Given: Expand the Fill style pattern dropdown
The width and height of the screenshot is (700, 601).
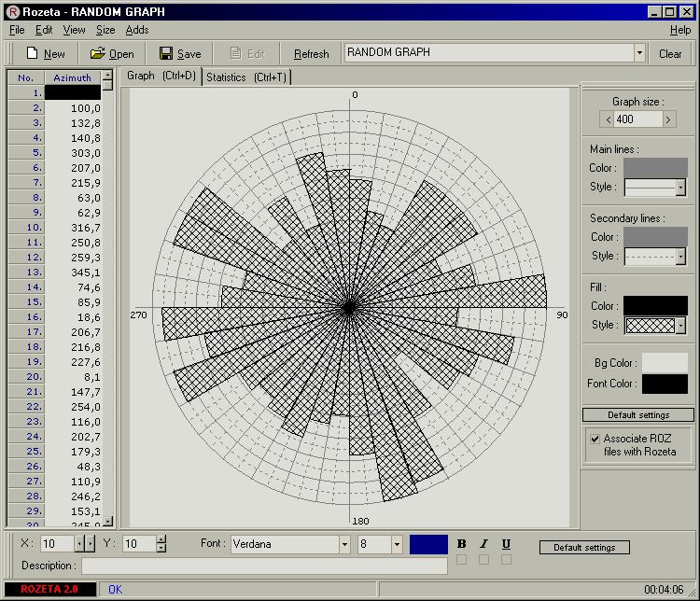Looking at the screenshot, I should click(x=680, y=326).
